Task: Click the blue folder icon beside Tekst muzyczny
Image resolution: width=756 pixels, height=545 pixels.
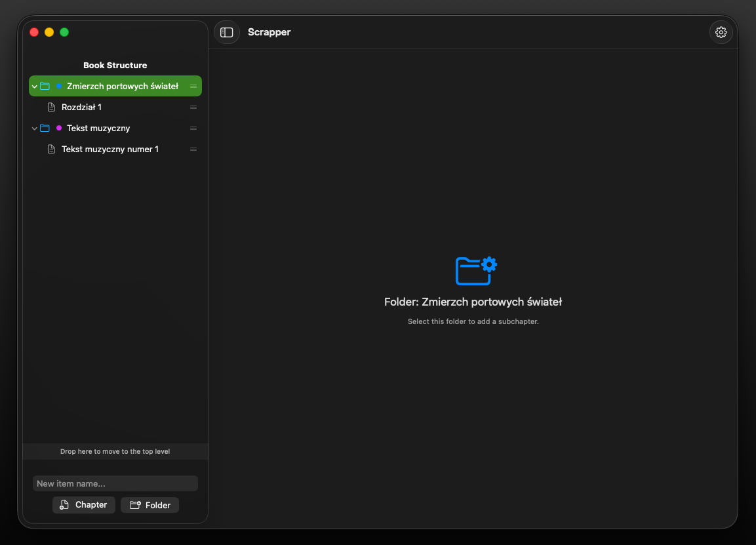Action: 45,129
